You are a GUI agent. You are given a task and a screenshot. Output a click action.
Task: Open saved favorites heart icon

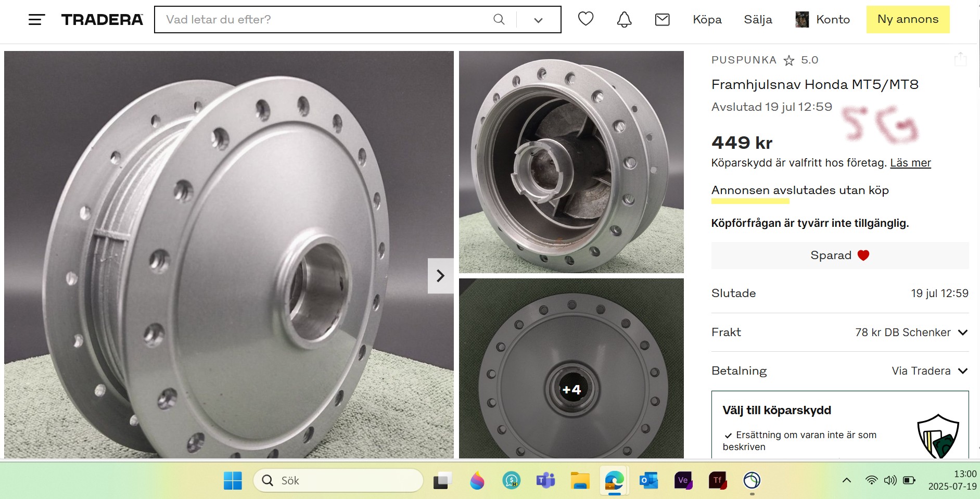586,19
